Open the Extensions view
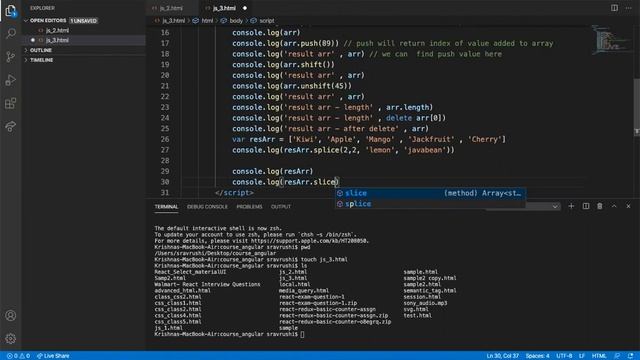Screen dimensions: 640x360 pyautogui.click(x=11, y=103)
